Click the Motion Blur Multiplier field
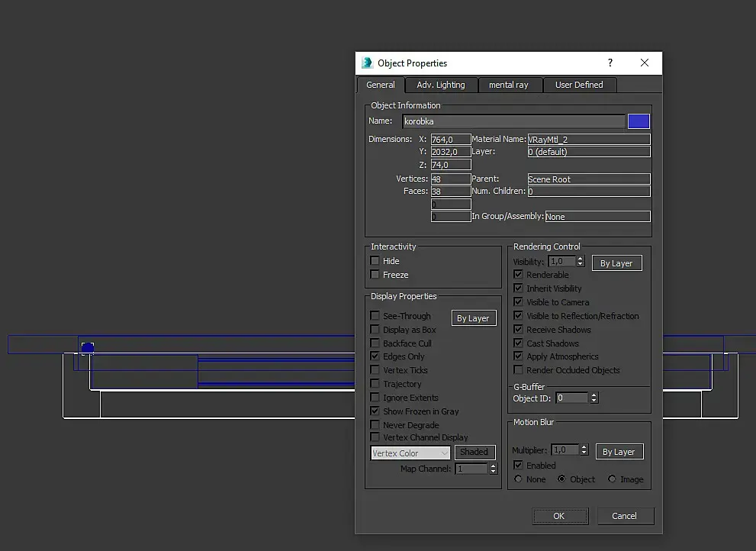The width and height of the screenshot is (756, 551). pos(565,449)
